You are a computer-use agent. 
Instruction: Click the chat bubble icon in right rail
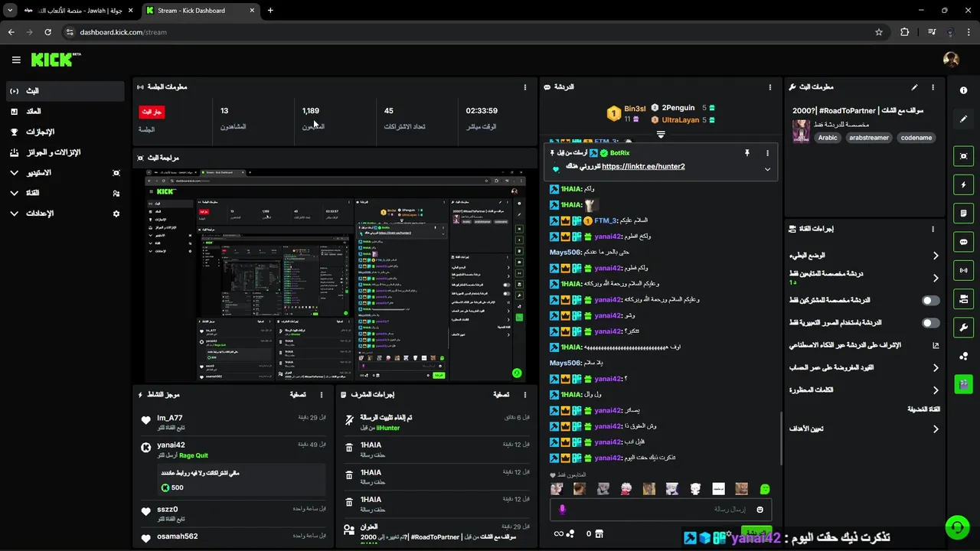[x=963, y=242]
